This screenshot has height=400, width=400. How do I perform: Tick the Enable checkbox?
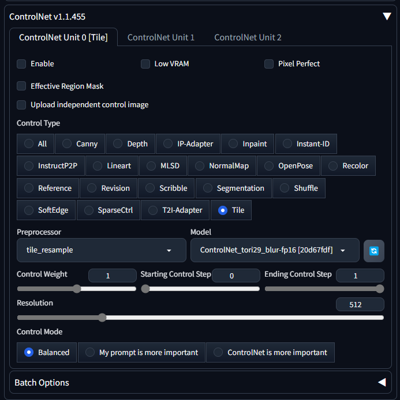(21, 64)
